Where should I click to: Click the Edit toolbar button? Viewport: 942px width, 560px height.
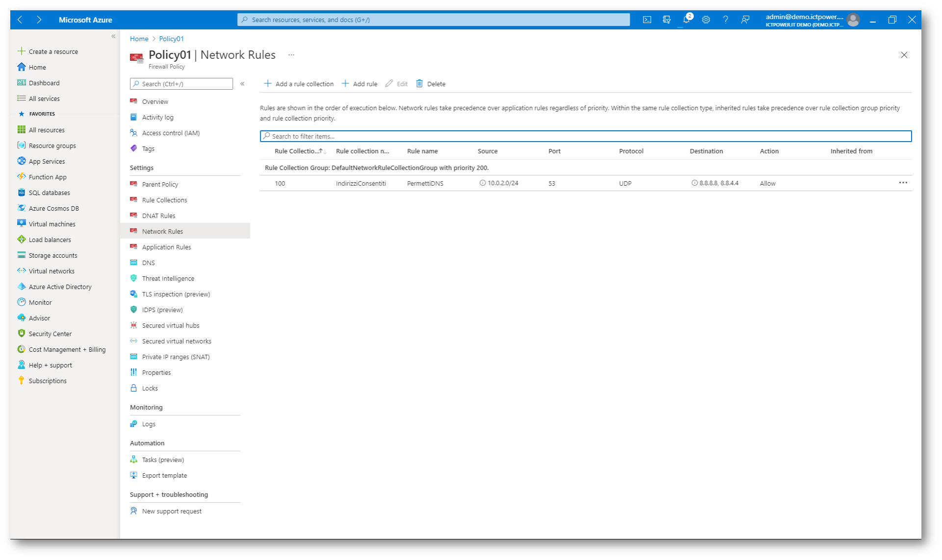click(397, 84)
